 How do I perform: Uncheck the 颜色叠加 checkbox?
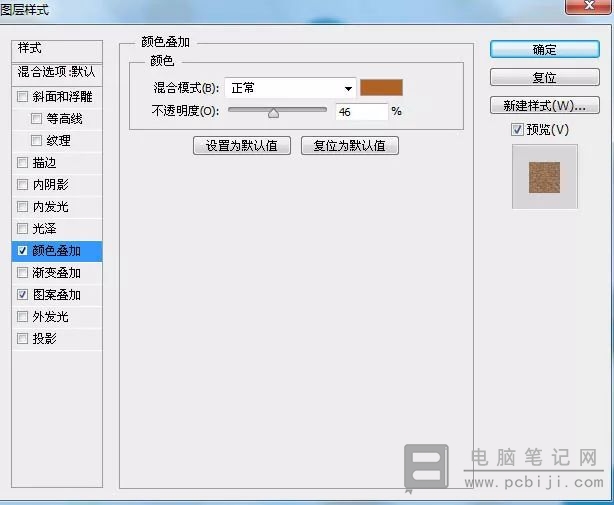(22, 251)
